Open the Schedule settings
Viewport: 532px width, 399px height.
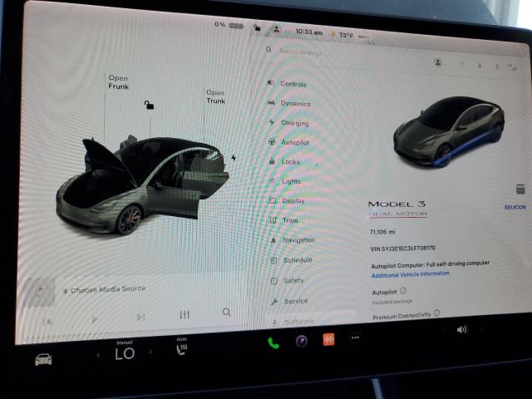292,260
